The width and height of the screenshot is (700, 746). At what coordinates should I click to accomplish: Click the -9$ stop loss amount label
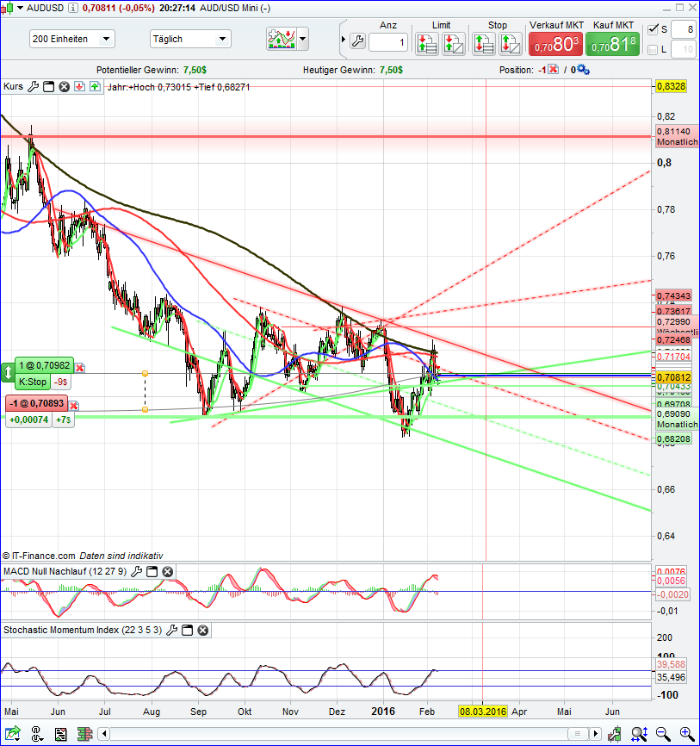61,382
